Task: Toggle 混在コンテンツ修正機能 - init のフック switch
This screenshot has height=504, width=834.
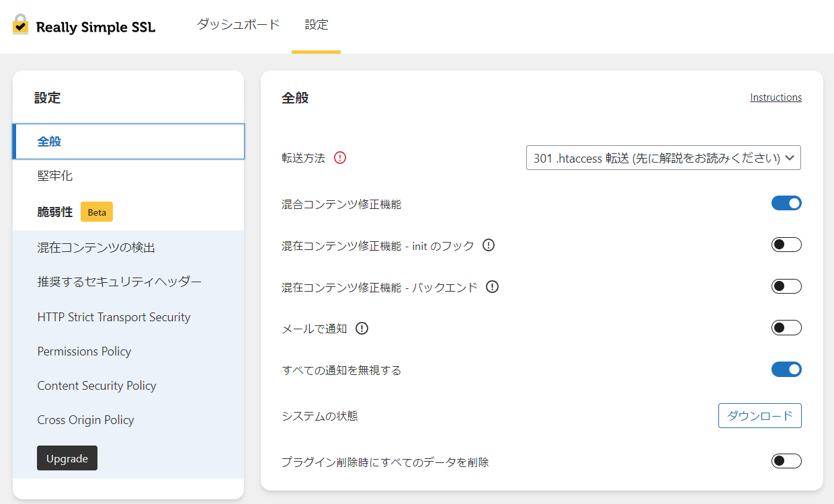Action: coord(786,245)
